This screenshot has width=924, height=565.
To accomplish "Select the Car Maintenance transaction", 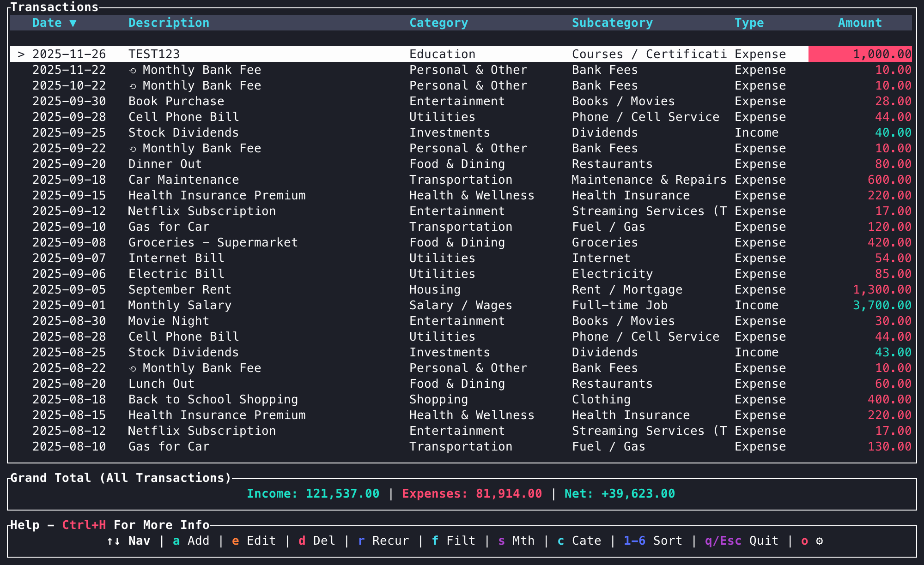I will tap(461, 180).
